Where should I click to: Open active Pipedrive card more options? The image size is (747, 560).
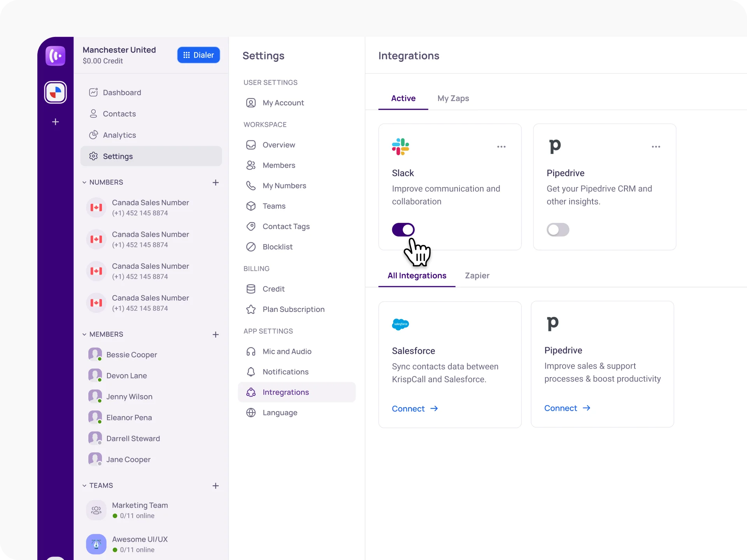(x=656, y=147)
